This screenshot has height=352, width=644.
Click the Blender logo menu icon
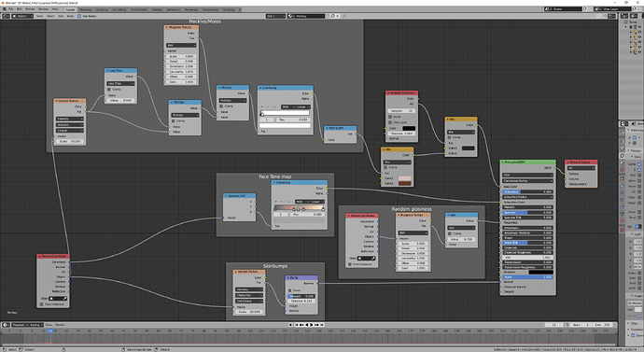point(4,9)
